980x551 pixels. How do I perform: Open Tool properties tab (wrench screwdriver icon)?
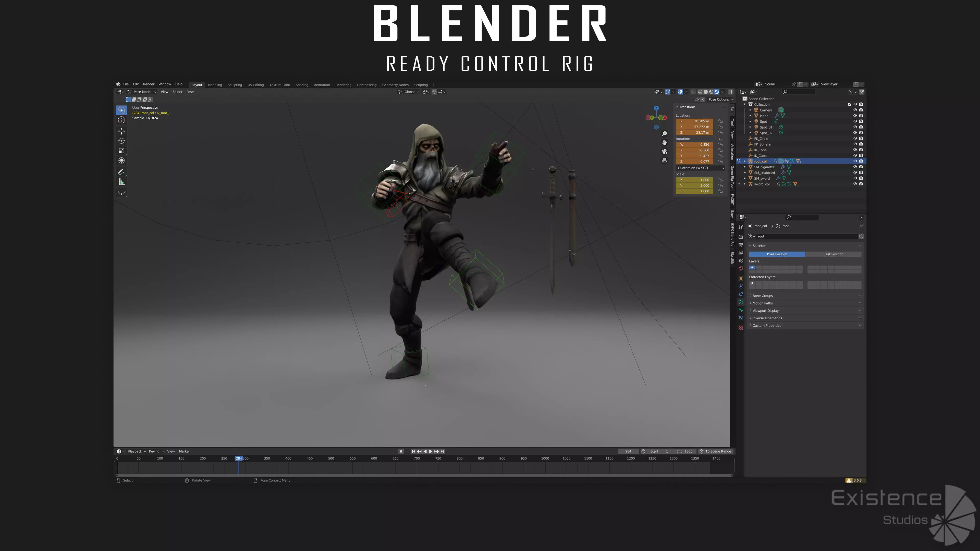[740, 227]
